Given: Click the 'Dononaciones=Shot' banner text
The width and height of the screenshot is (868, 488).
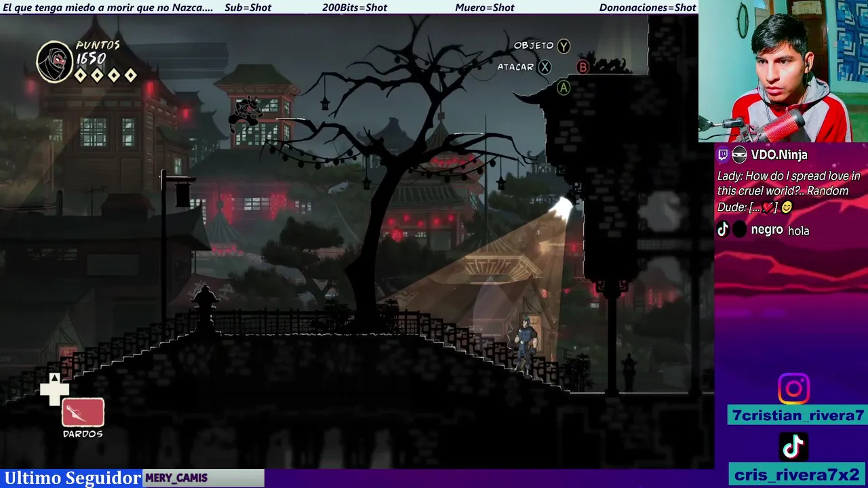Looking at the screenshot, I should (x=648, y=7).
